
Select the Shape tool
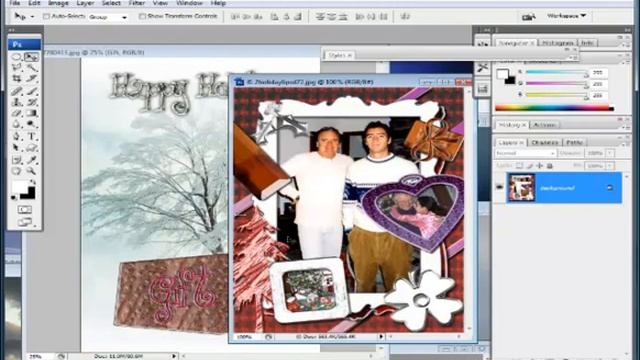click(x=31, y=148)
